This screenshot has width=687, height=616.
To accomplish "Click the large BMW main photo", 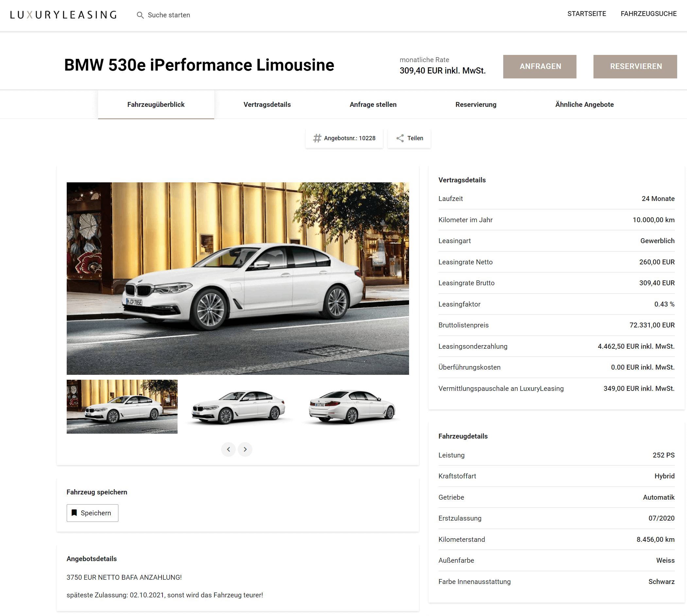I will click(x=238, y=278).
